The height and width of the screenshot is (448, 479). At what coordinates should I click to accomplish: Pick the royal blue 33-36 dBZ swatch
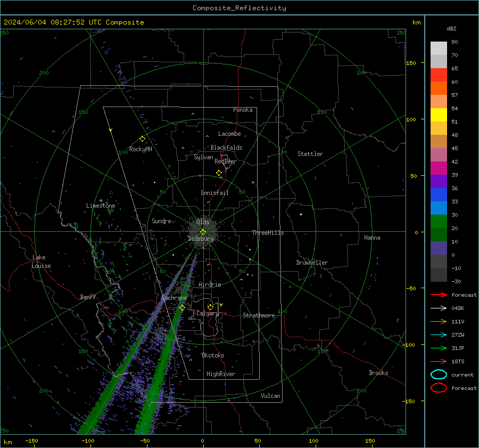pos(439,195)
